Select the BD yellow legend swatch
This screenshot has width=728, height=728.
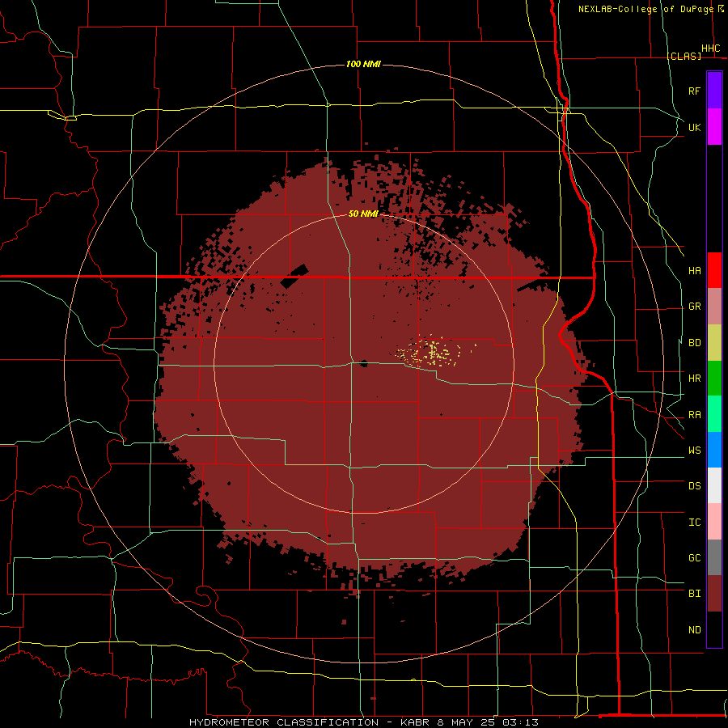coord(714,343)
